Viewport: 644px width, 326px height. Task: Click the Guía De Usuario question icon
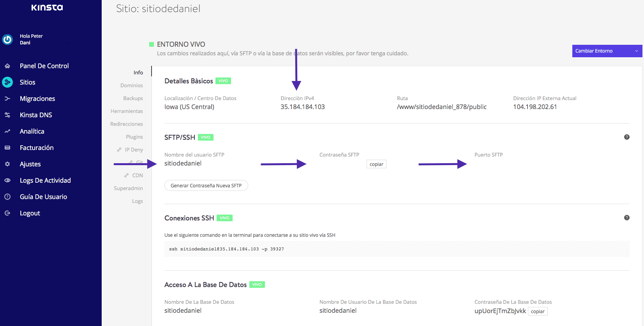tap(7, 197)
